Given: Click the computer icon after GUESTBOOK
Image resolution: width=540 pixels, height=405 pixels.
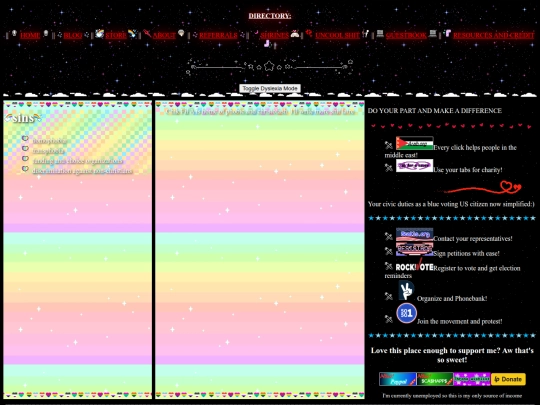Looking at the screenshot, I should coord(433,34).
